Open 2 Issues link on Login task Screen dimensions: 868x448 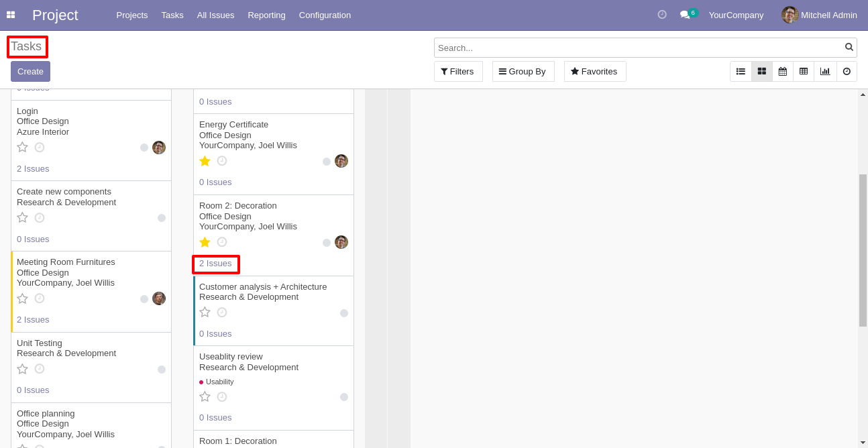tap(33, 169)
